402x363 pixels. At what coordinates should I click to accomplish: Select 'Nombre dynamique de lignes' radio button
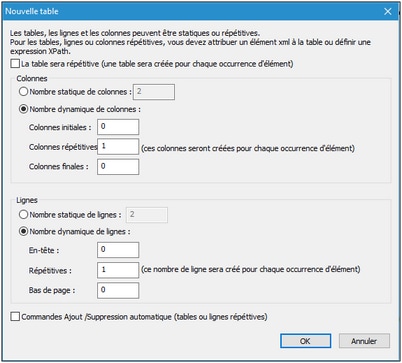[x=23, y=232]
